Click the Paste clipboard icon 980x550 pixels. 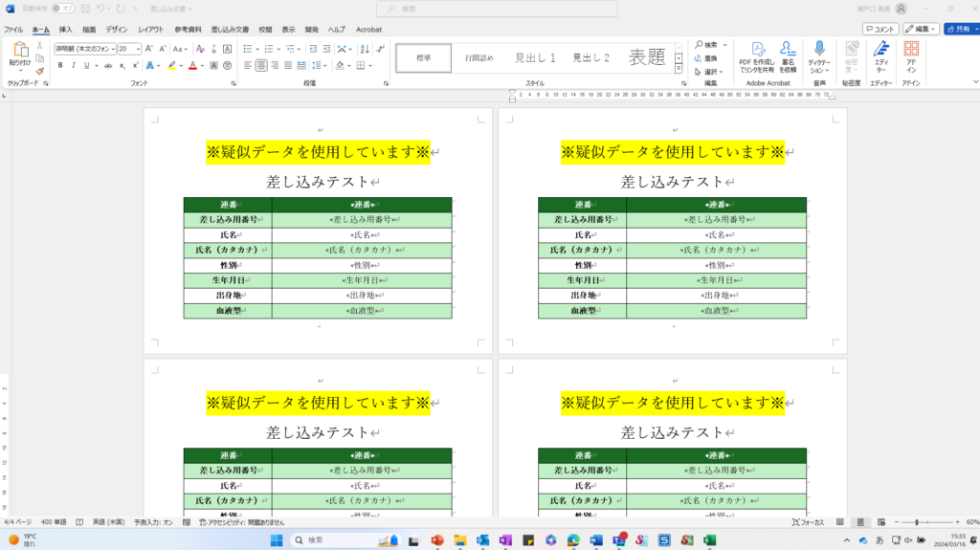(x=20, y=50)
